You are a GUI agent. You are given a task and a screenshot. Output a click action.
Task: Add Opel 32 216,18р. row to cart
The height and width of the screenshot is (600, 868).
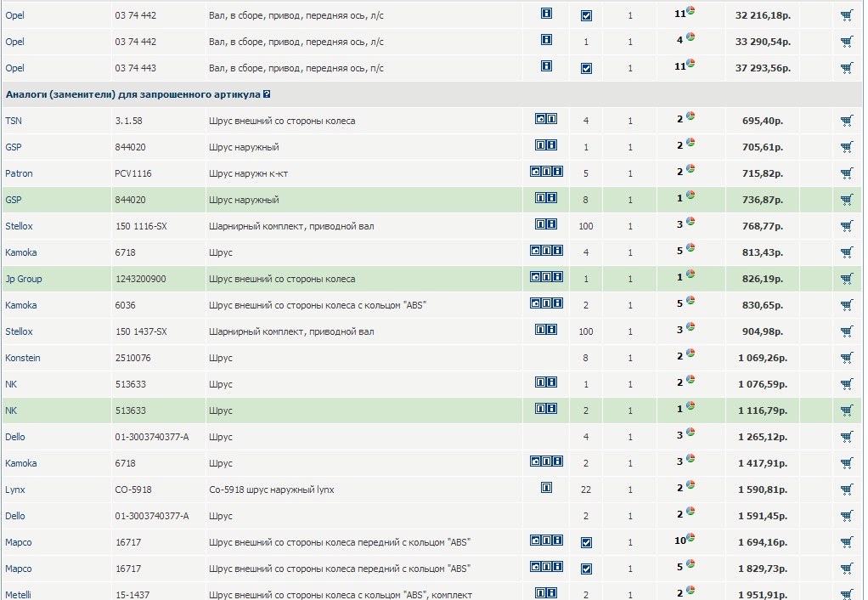847,15
